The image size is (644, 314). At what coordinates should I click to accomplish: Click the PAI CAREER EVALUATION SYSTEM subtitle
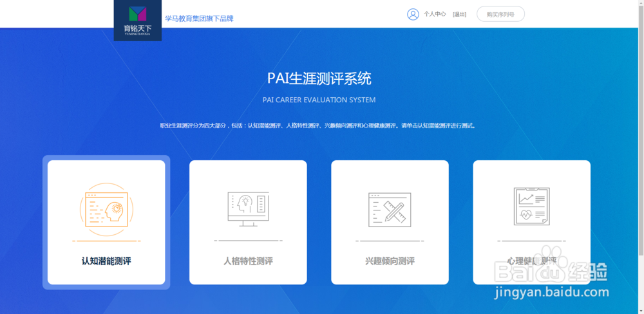coord(319,100)
